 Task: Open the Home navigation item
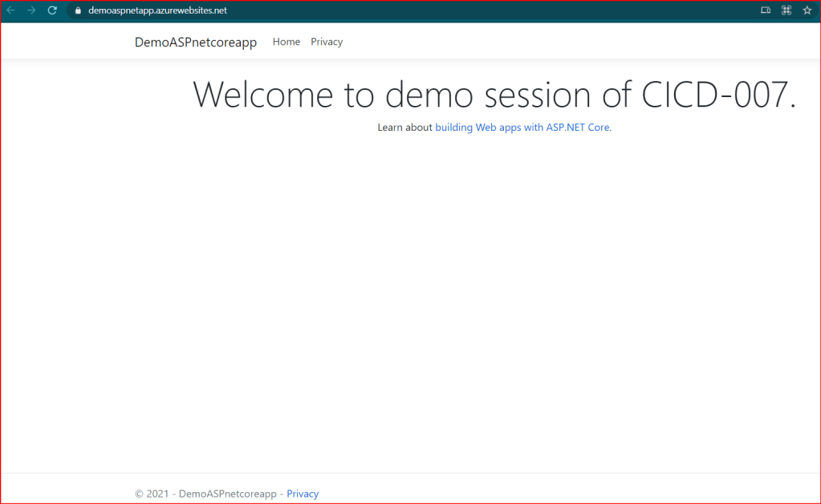(x=286, y=42)
